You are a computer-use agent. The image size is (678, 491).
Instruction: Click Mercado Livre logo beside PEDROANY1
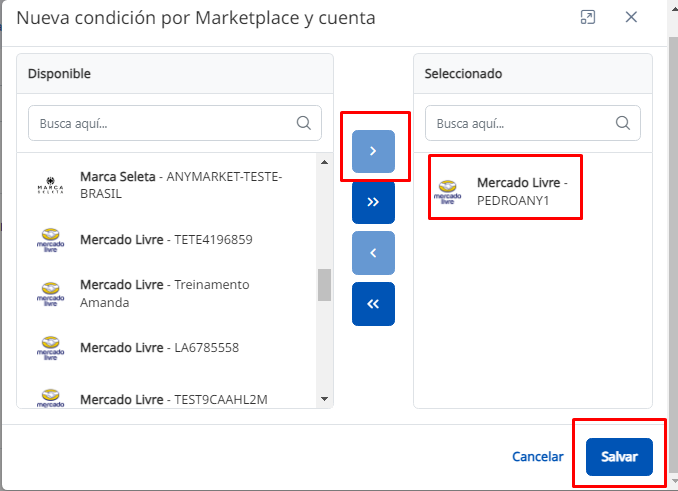[x=448, y=192]
